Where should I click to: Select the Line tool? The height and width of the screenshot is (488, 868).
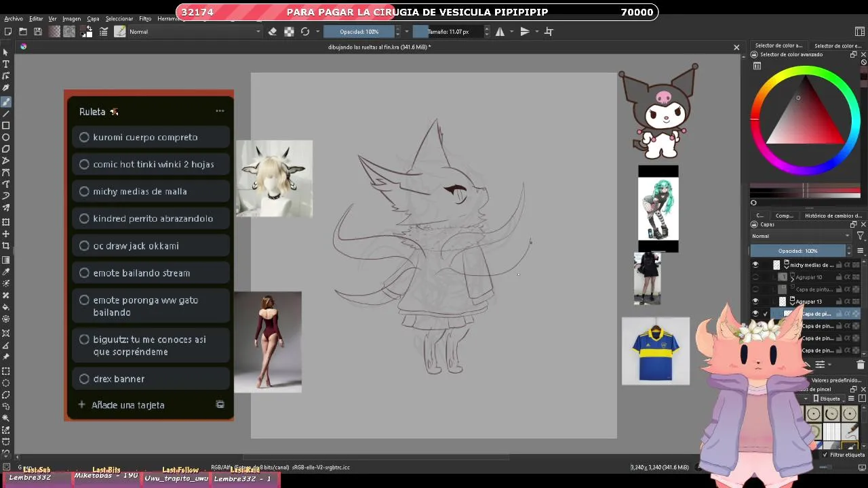pyautogui.click(x=6, y=113)
